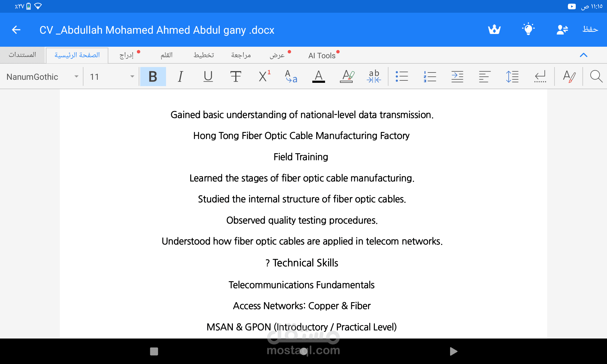Tap the lightbulb tips icon

(x=528, y=29)
